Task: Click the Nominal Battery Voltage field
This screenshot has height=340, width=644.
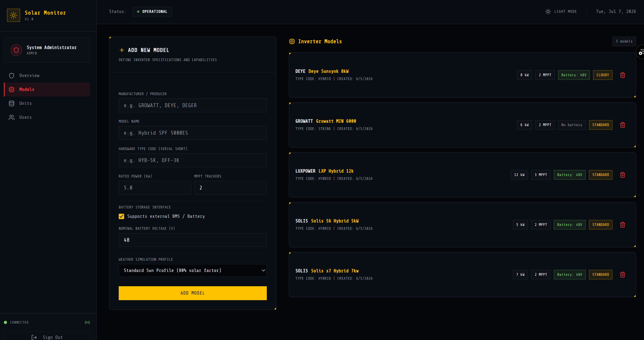Action: pos(193,240)
